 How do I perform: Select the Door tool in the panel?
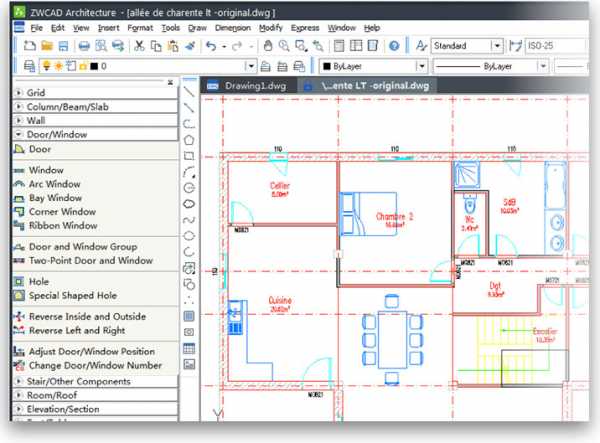40,149
